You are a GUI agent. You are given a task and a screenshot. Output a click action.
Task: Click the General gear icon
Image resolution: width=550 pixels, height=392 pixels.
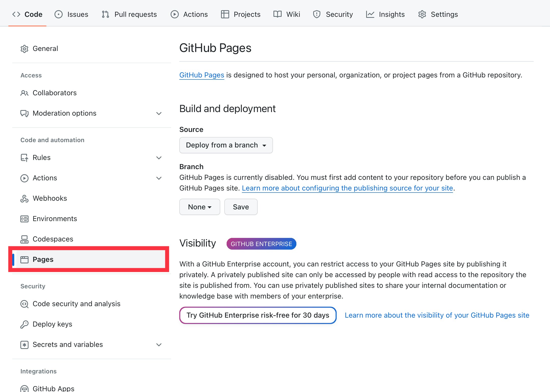click(x=24, y=49)
